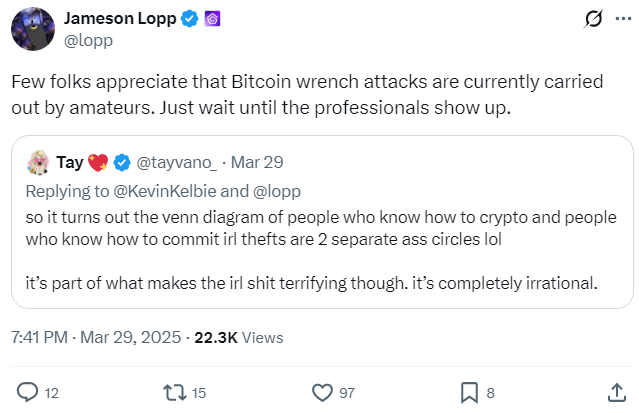Click Tay's blue verified checkmark
Image resolution: width=639 pixels, height=413 pixels.
click(x=123, y=160)
